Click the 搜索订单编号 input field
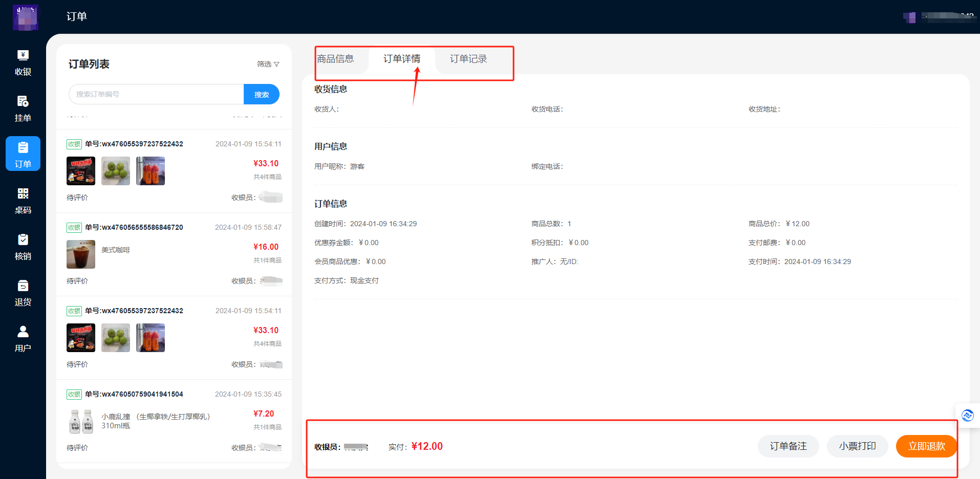 point(156,95)
